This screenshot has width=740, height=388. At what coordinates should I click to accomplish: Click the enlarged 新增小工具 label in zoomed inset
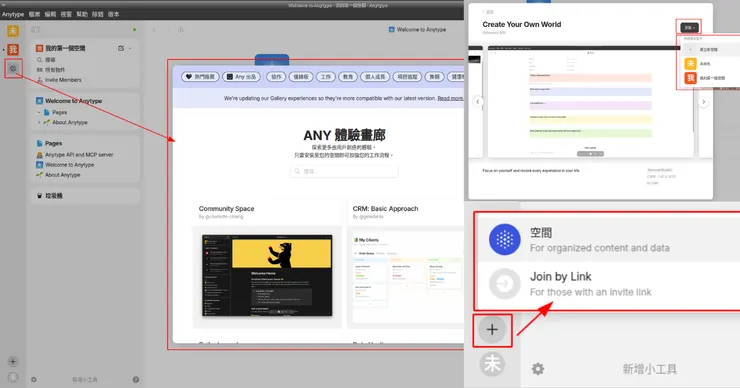(x=649, y=369)
